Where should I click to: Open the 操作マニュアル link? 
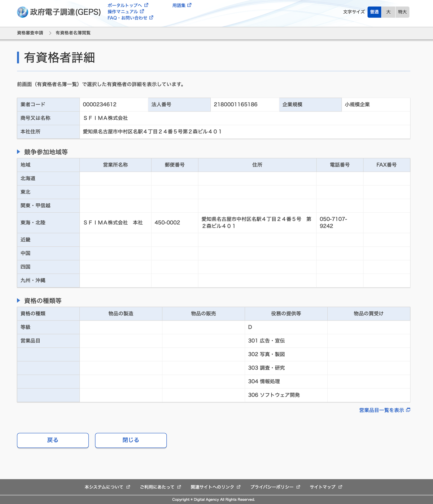coord(123,12)
